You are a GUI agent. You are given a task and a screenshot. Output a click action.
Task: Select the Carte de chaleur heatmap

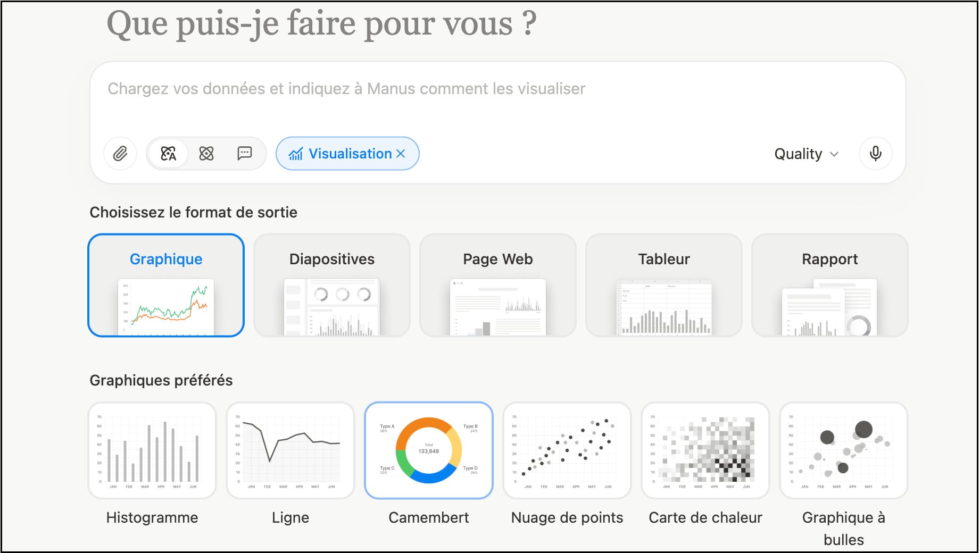[705, 450]
